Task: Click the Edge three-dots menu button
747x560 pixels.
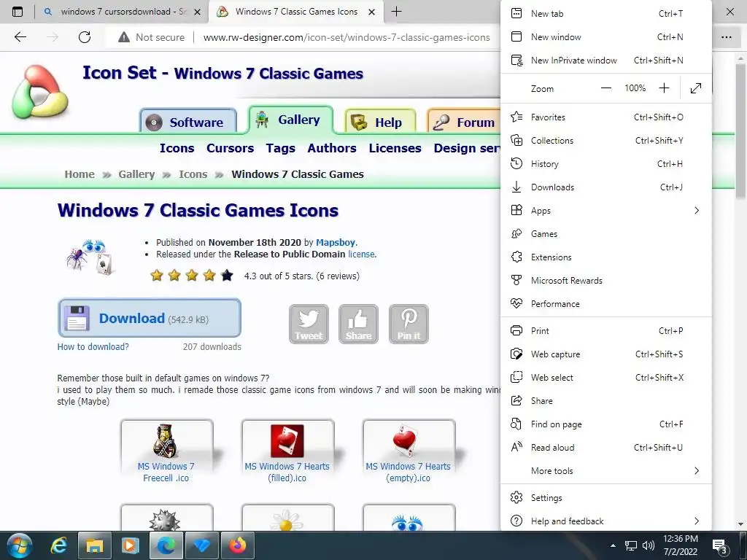Action: click(x=726, y=37)
